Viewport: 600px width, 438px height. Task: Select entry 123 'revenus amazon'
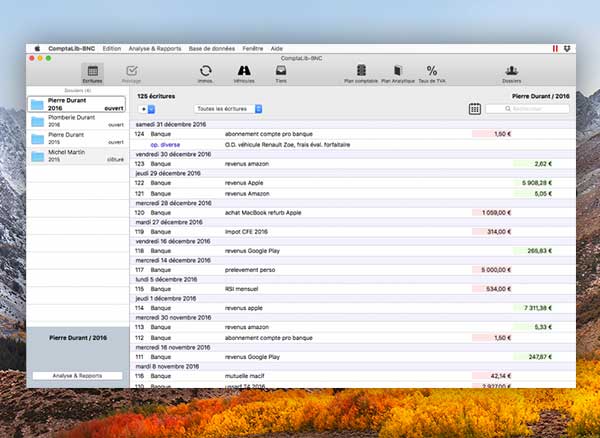(353, 164)
